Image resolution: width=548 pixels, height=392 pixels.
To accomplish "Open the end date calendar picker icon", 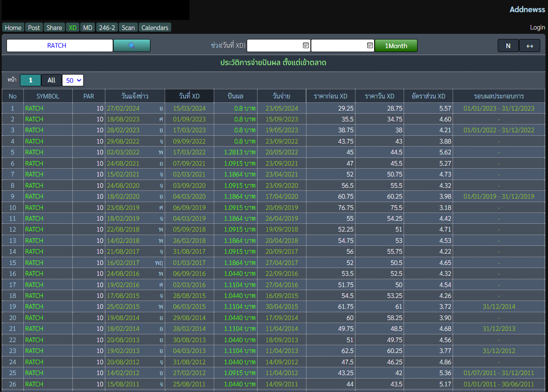I will [x=370, y=45].
